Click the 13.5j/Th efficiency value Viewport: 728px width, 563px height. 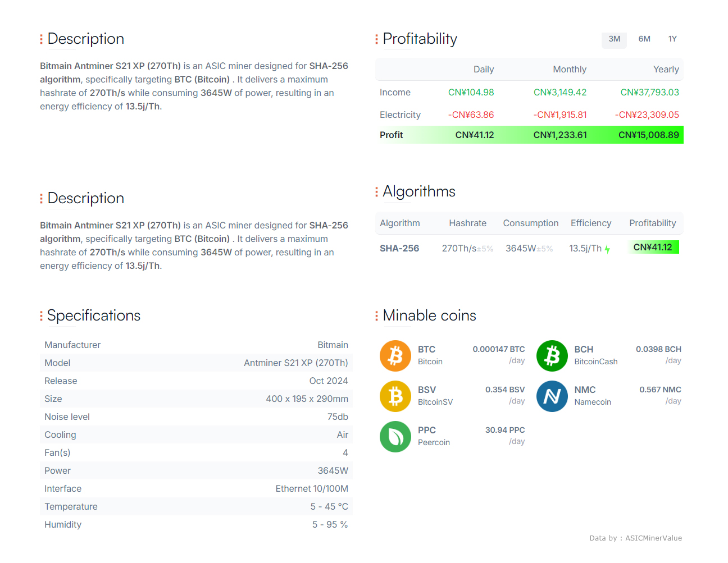tap(585, 248)
